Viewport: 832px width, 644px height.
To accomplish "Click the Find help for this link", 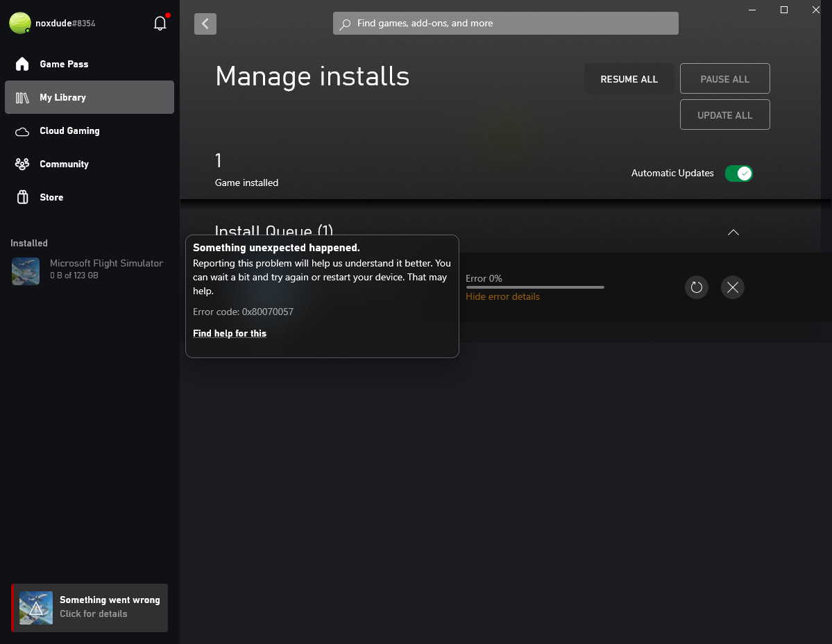I will (x=230, y=333).
